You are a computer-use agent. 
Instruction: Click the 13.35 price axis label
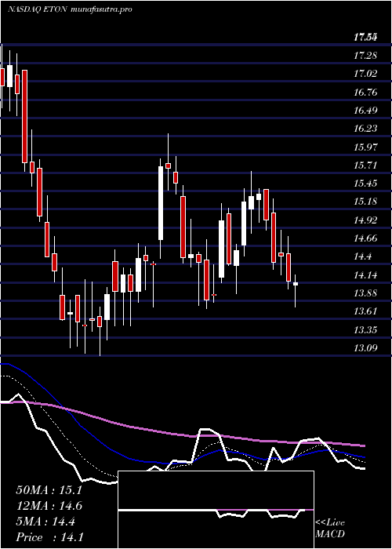tap(365, 330)
